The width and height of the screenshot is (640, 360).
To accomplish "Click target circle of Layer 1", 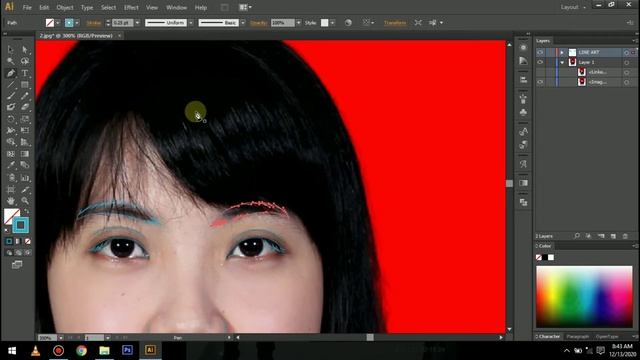I will click(x=627, y=62).
